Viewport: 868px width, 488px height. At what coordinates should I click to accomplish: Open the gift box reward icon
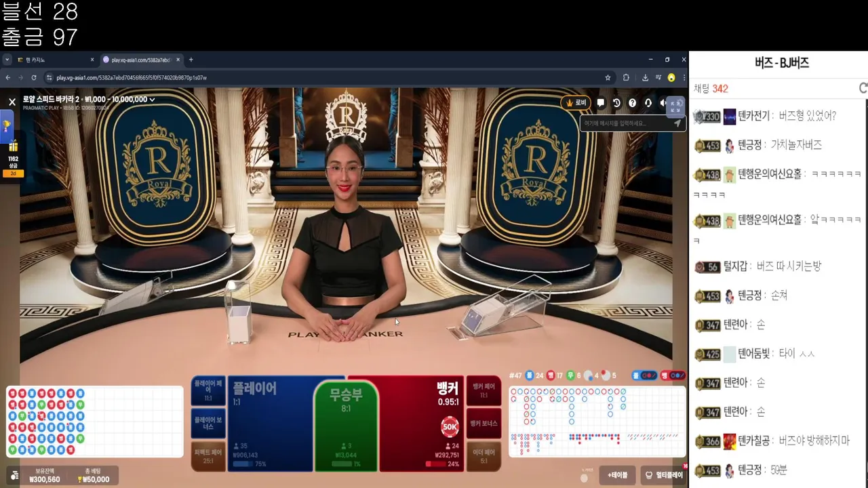pyautogui.click(x=13, y=146)
